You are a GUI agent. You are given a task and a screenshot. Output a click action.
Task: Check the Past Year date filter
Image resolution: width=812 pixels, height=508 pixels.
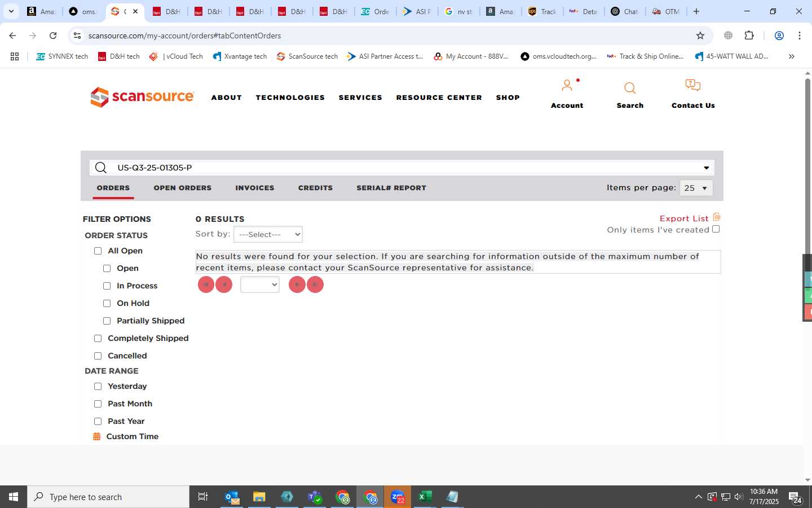[x=98, y=422]
